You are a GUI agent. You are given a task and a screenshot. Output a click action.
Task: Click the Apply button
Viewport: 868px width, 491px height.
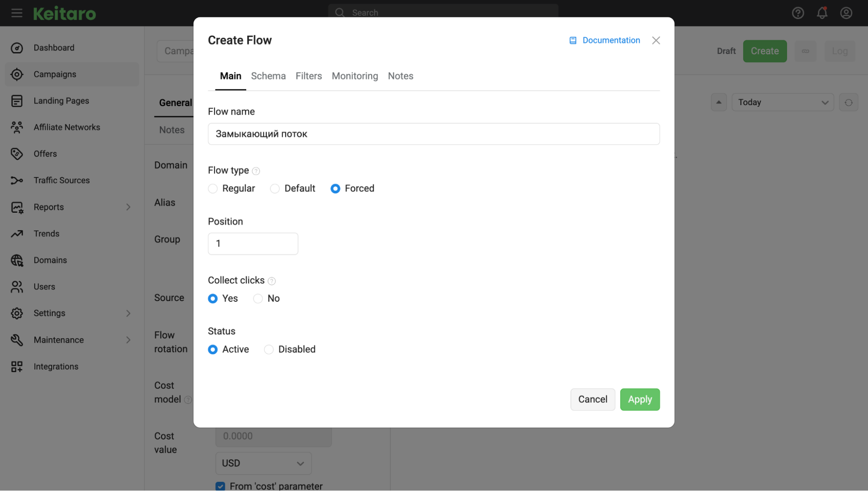click(640, 399)
